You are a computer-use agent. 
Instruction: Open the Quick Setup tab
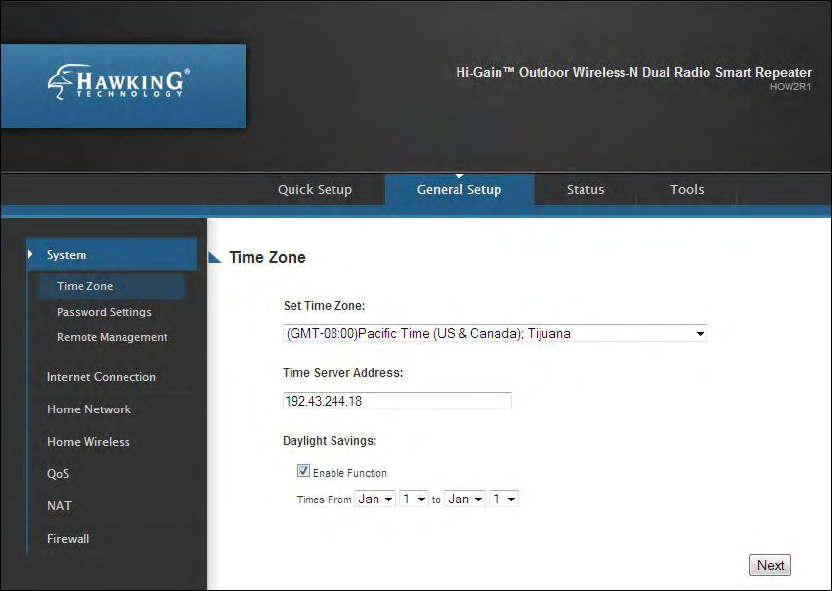point(315,189)
